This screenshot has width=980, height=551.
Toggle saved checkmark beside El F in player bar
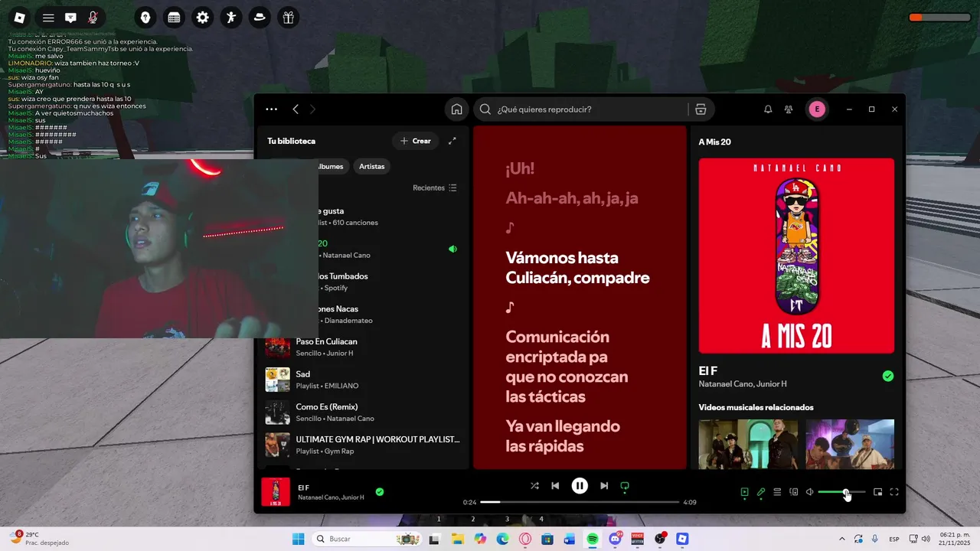380,492
